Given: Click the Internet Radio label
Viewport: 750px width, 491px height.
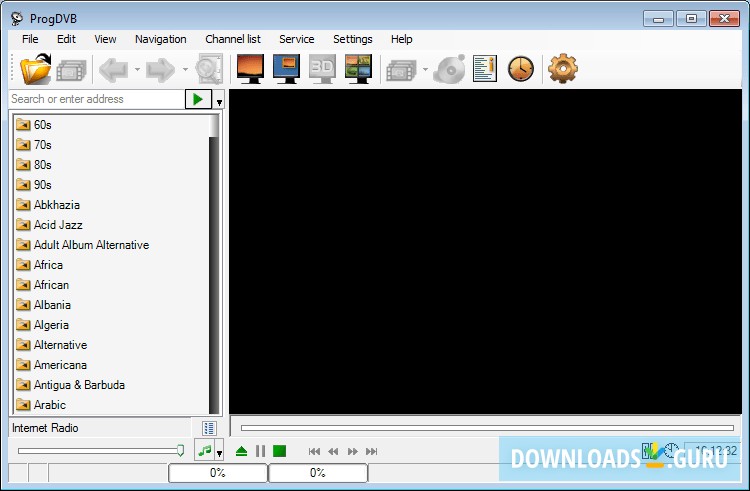Looking at the screenshot, I should (x=45, y=428).
